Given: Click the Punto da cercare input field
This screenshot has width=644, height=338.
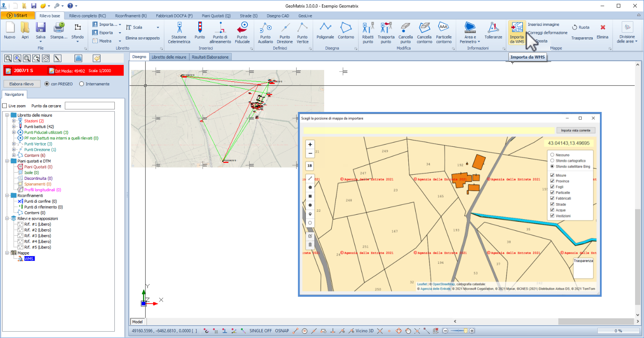Looking at the screenshot, I should [90, 106].
